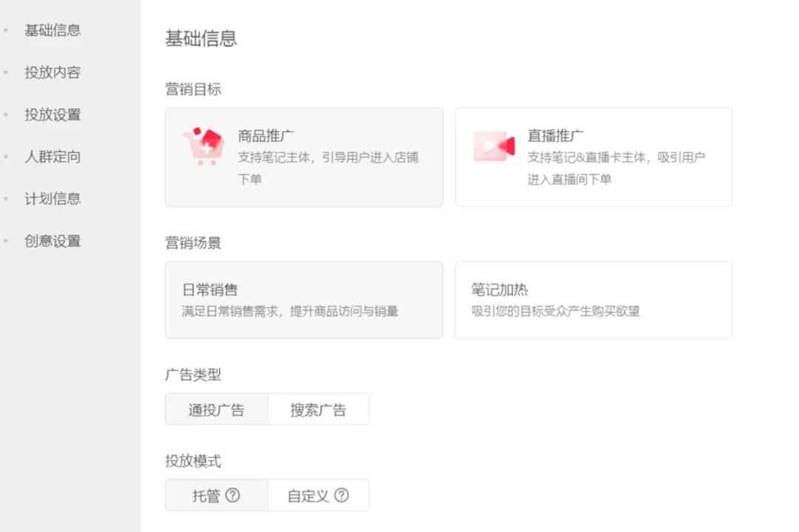Click the 商品推广 description text
This screenshot has height=532, width=799.
click(328, 168)
